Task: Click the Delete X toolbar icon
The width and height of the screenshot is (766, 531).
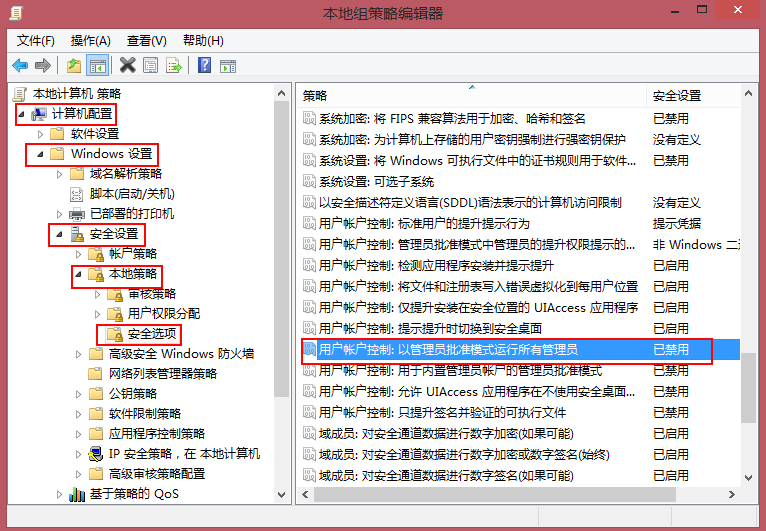Action: [128, 65]
